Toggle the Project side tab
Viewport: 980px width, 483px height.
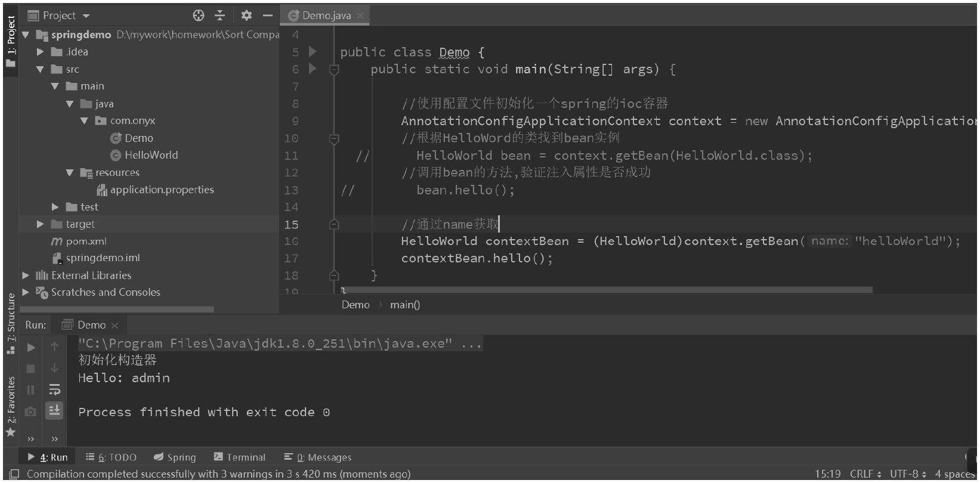click(x=11, y=41)
